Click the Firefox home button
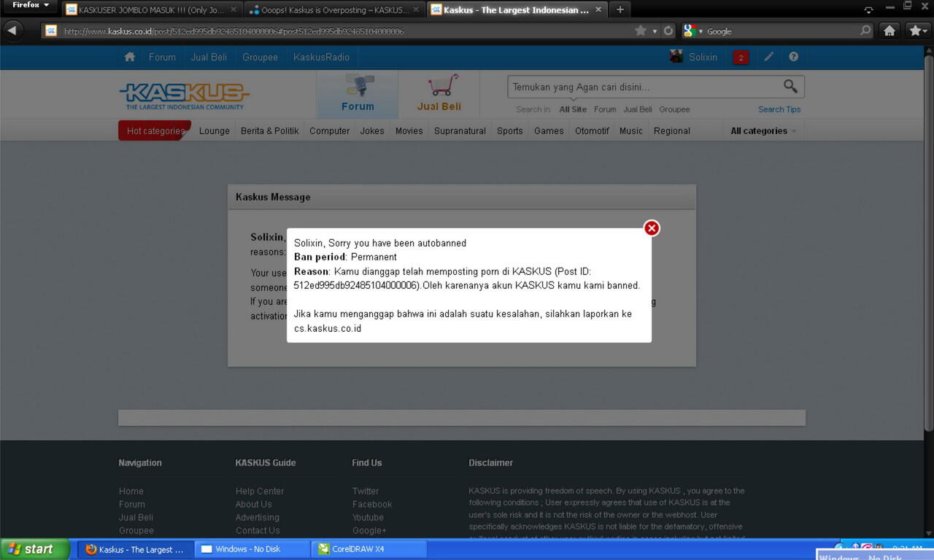 coord(889,31)
